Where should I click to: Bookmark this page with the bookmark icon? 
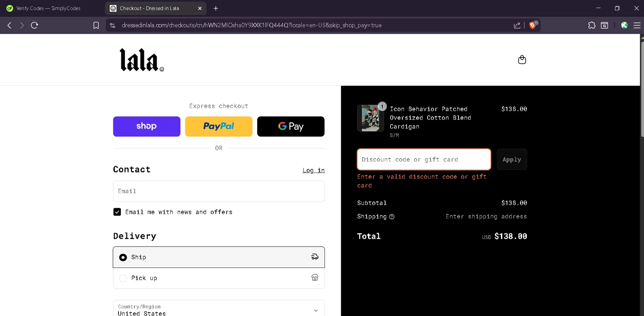tap(96, 25)
